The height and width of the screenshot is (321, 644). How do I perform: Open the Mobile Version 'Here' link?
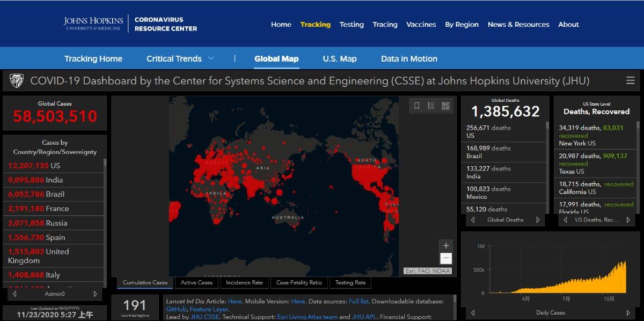click(x=298, y=302)
